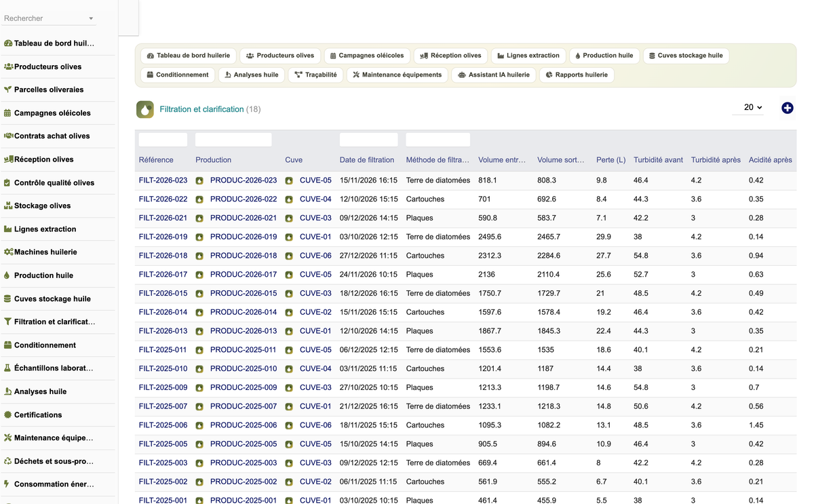Click the Parcelles oliveraies leaf icon
Viewport: 814px width, 504px height.
8,90
